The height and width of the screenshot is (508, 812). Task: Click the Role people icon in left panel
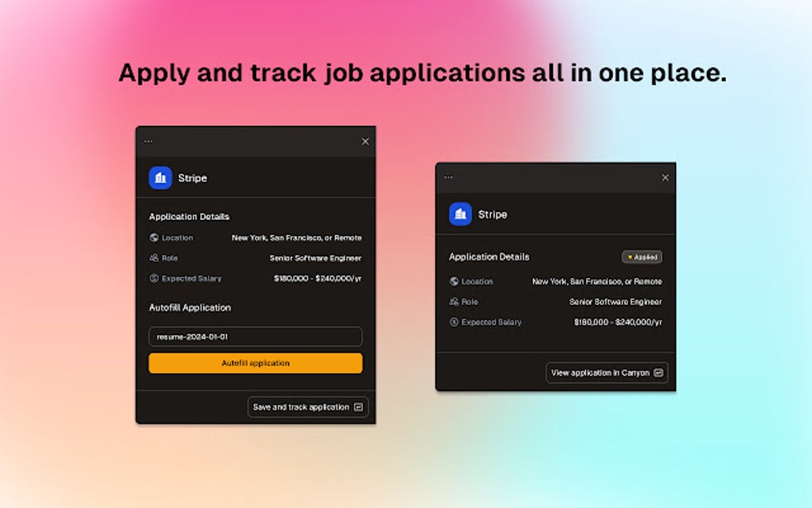[x=154, y=258]
